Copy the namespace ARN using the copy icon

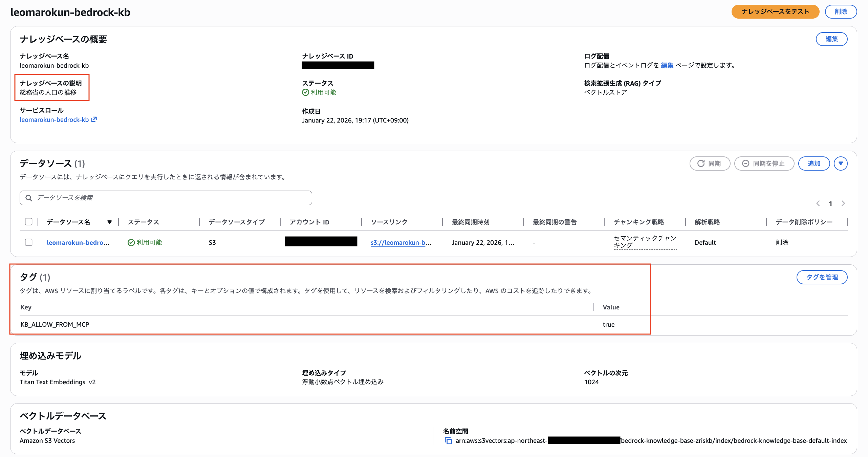coord(449,441)
